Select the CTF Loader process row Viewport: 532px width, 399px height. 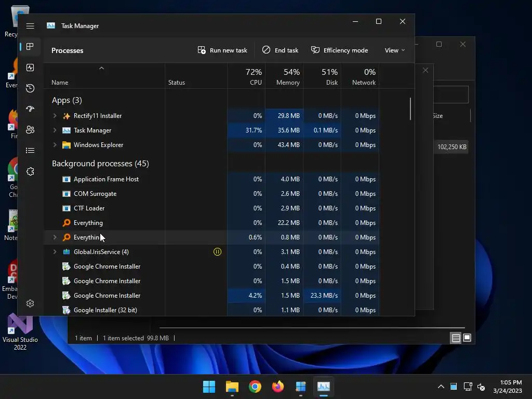(211, 208)
